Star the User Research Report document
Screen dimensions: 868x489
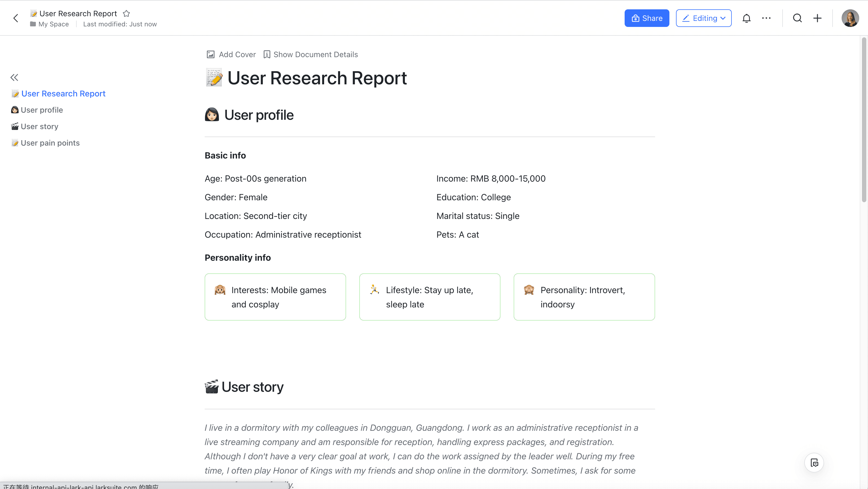tap(126, 13)
